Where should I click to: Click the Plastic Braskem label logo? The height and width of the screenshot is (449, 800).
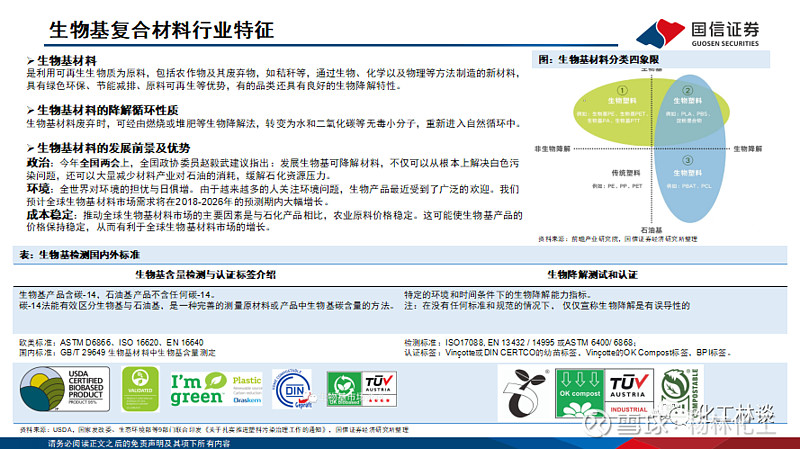247,389
